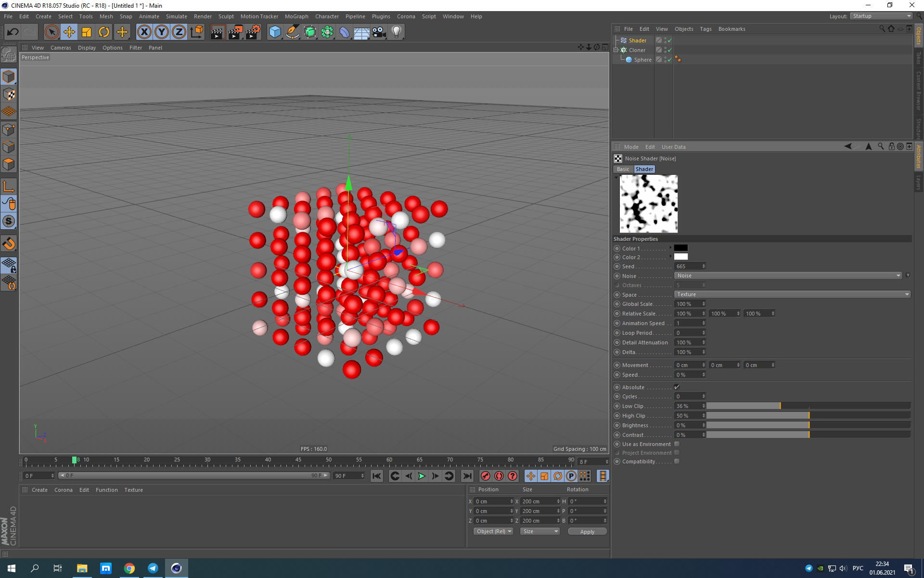The image size is (924, 578).
Task: Go to end of animation
Action: tap(467, 476)
